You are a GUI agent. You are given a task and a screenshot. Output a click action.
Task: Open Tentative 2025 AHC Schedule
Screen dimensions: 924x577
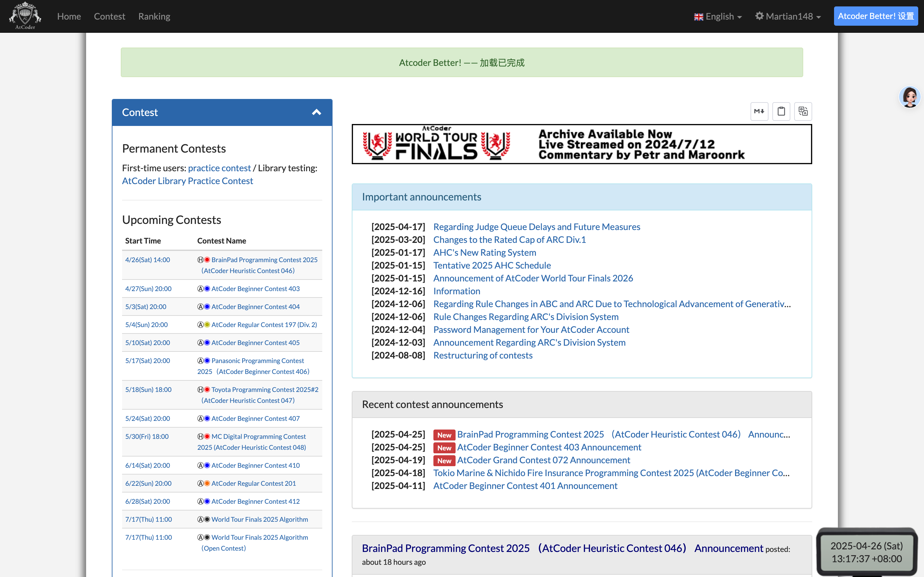[x=492, y=265]
